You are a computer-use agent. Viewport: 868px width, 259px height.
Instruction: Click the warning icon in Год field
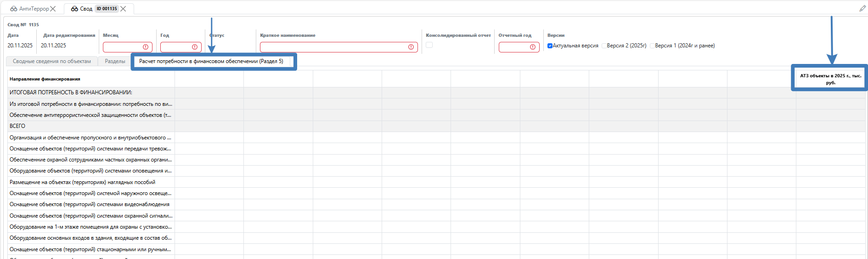click(195, 47)
